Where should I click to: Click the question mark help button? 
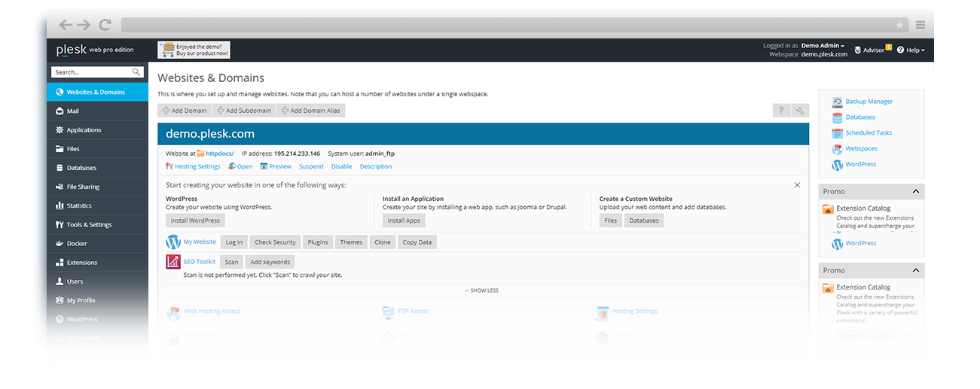point(782,111)
